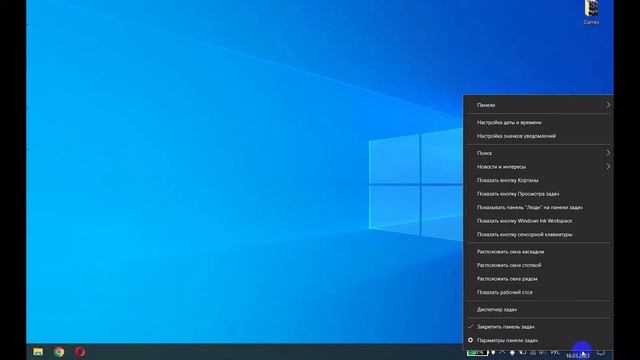Select Показать рабочий стол
Image resolution: width=640 pixels, height=360 pixels.
[x=538, y=292]
